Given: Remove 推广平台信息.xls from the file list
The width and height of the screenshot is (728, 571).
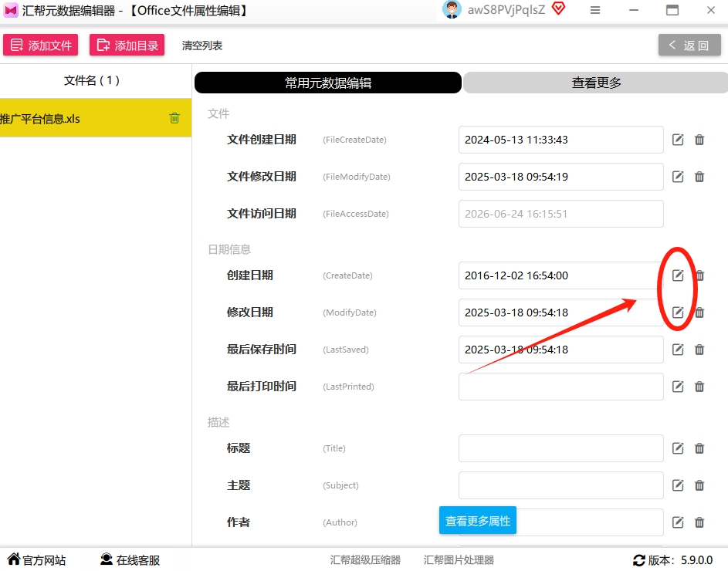Looking at the screenshot, I should point(174,118).
